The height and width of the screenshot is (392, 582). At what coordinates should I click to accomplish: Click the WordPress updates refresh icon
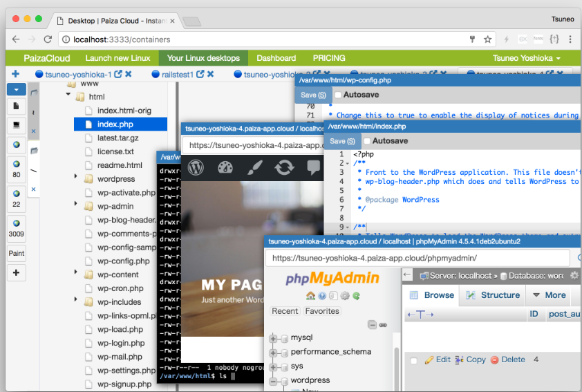click(x=284, y=168)
